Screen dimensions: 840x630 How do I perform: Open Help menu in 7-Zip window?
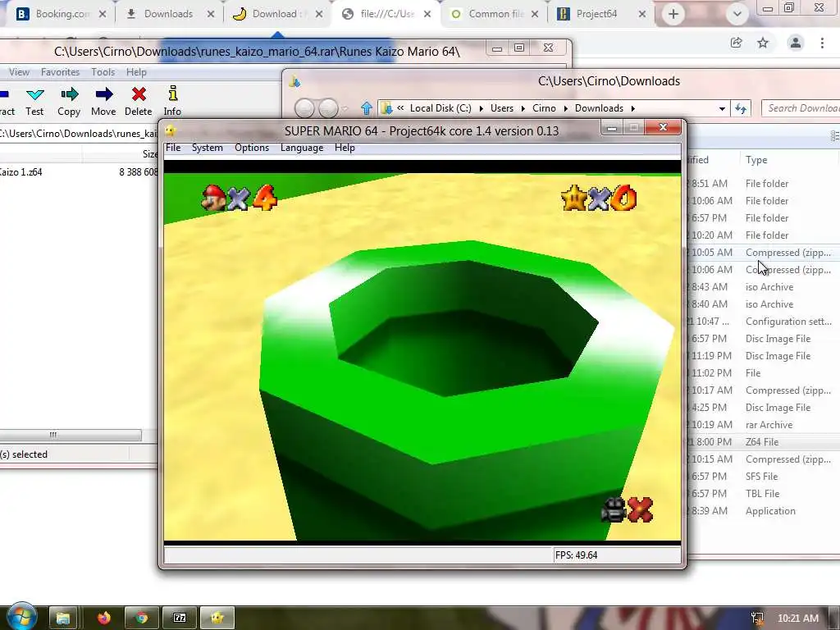[x=136, y=72]
